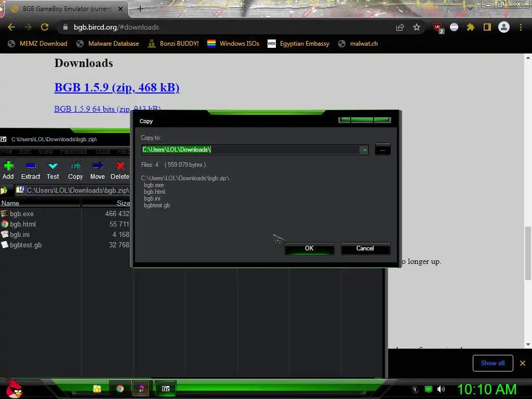532x399 pixels.
Task: Click the volume speaker tray icon
Action: pos(441,389)
